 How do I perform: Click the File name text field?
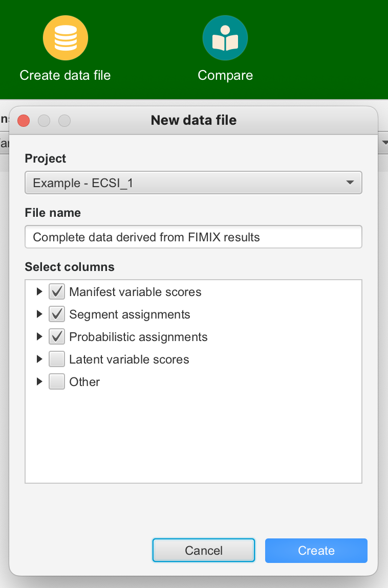[193, 237]
